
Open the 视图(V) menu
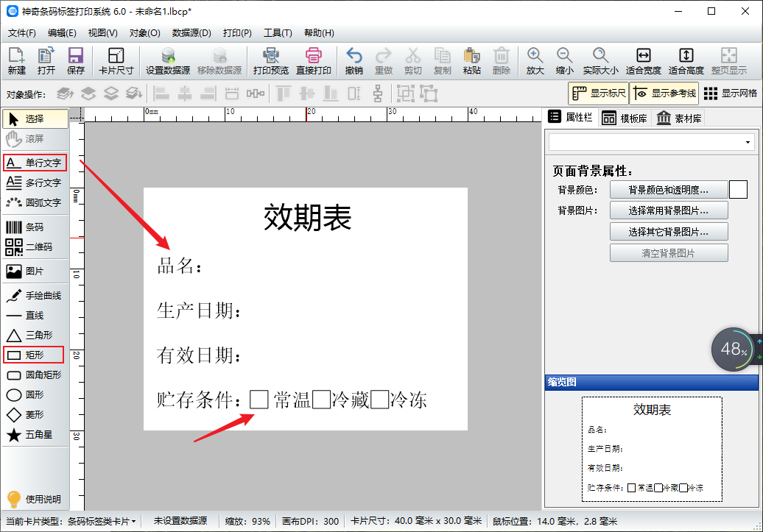[102, 33]
